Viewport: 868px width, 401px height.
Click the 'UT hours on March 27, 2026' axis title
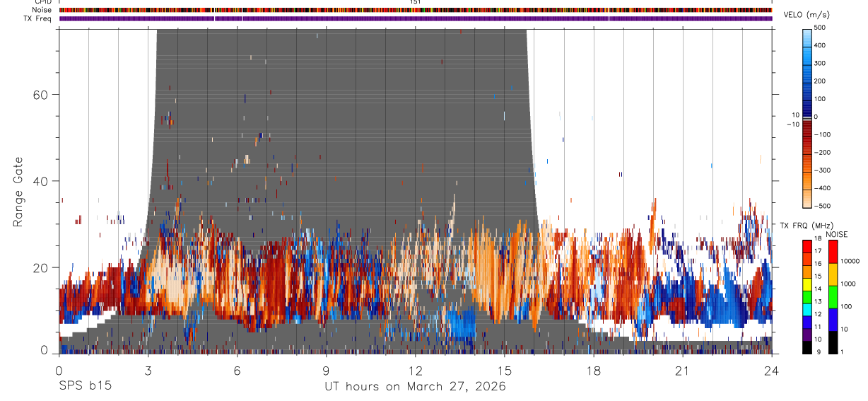tap(415, 387)
